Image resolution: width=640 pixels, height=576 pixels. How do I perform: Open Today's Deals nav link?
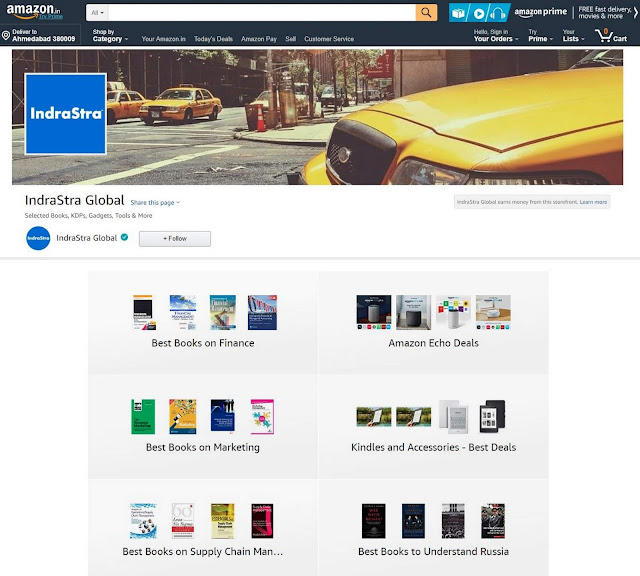(213, 39)
